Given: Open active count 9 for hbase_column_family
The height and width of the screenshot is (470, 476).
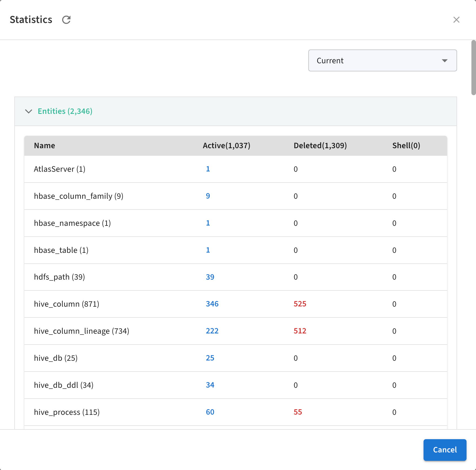Looking at the screenshot, I should tap(208, 196).
